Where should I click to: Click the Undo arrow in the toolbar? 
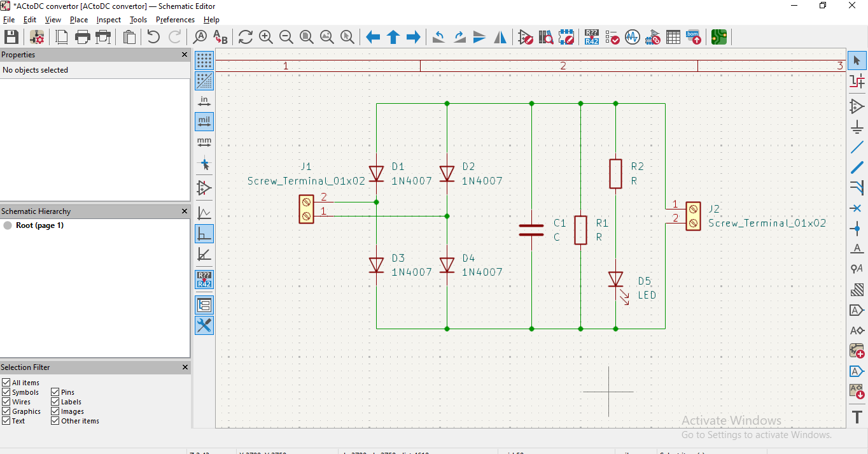coord(153,37)
